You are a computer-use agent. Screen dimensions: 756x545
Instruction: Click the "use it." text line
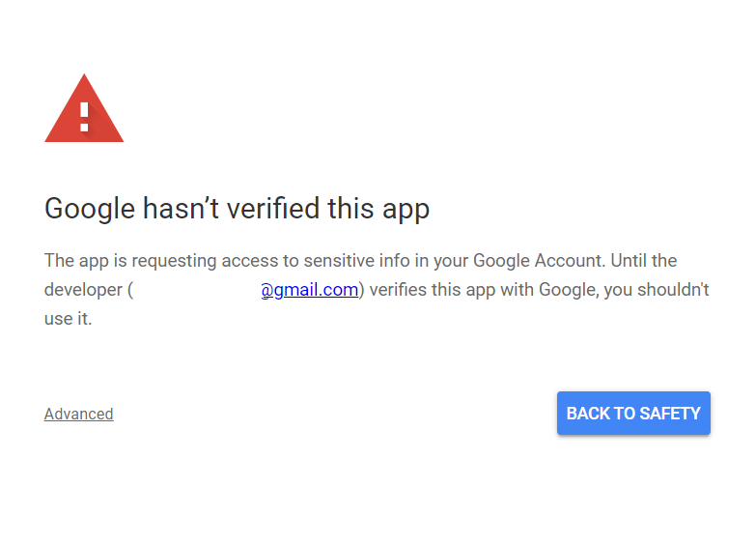(x=68, y=318)
